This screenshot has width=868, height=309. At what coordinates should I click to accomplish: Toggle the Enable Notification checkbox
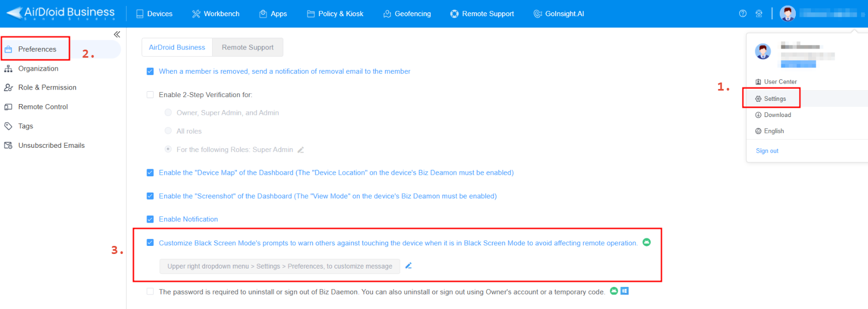(150, 219)
